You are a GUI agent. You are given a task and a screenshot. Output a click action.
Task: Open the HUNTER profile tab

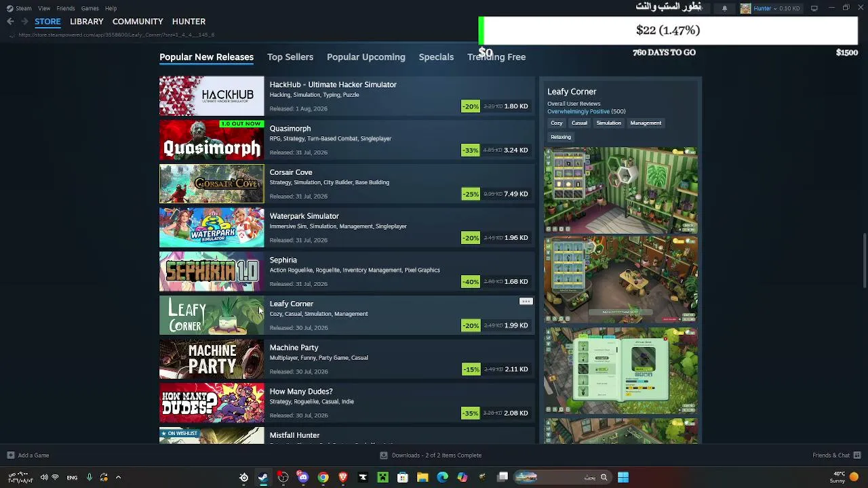click(189, 22)
